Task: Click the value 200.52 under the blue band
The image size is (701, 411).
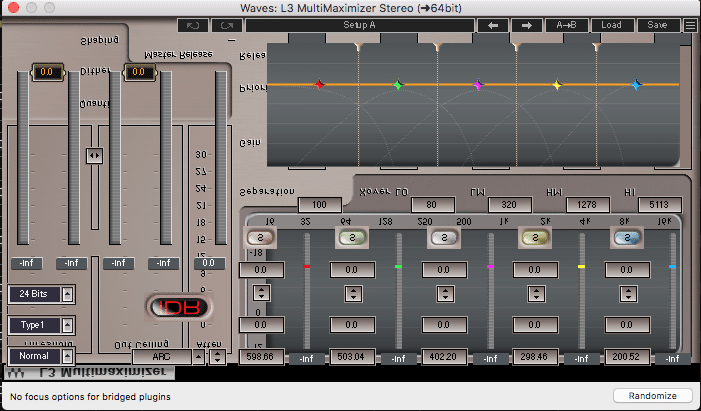Action: click(x=627, y=357)
